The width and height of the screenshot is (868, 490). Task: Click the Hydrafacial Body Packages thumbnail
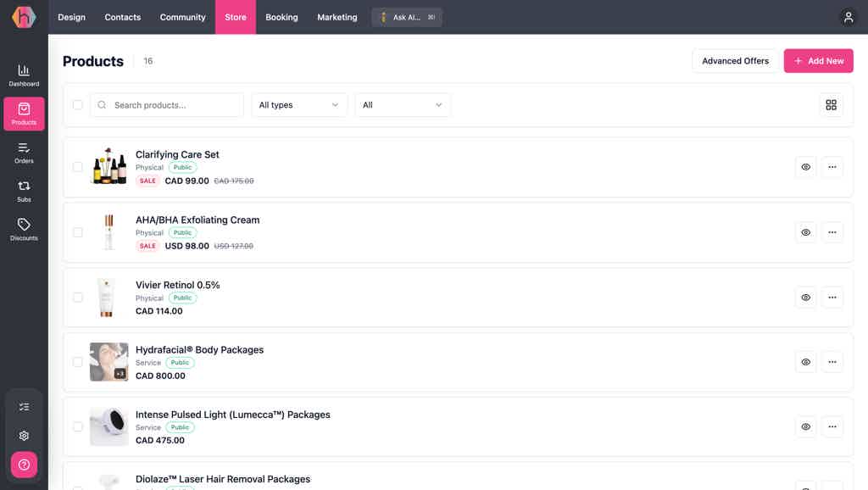click(x=109, y=362)
